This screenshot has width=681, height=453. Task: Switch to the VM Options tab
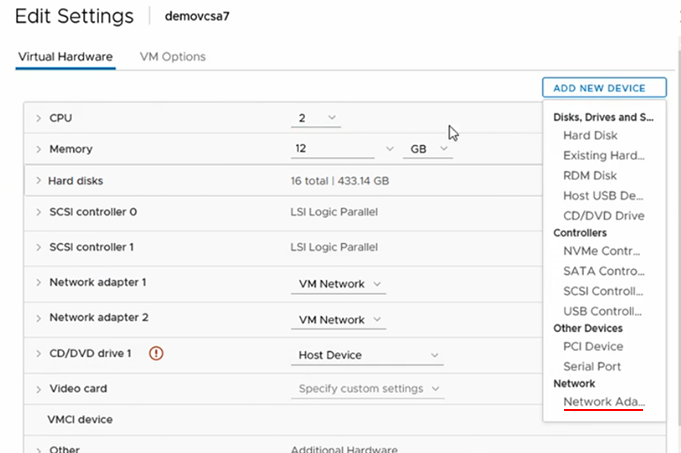(172, 57)
